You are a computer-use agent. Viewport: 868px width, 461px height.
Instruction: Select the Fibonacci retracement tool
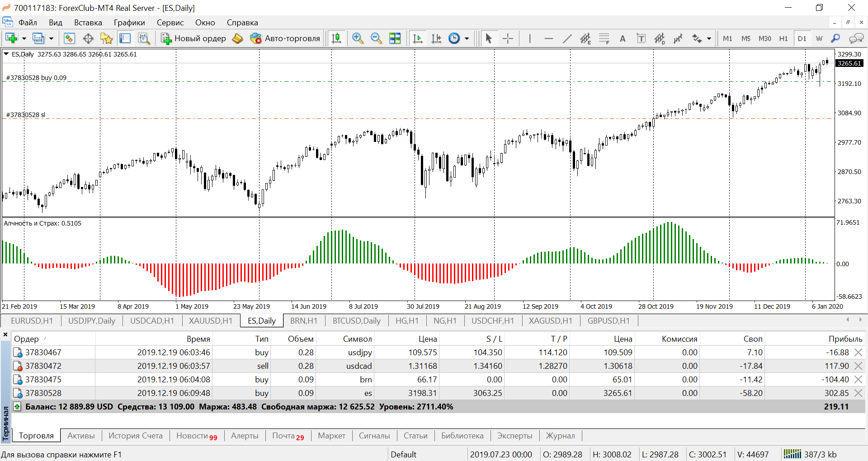pos(604,38)
